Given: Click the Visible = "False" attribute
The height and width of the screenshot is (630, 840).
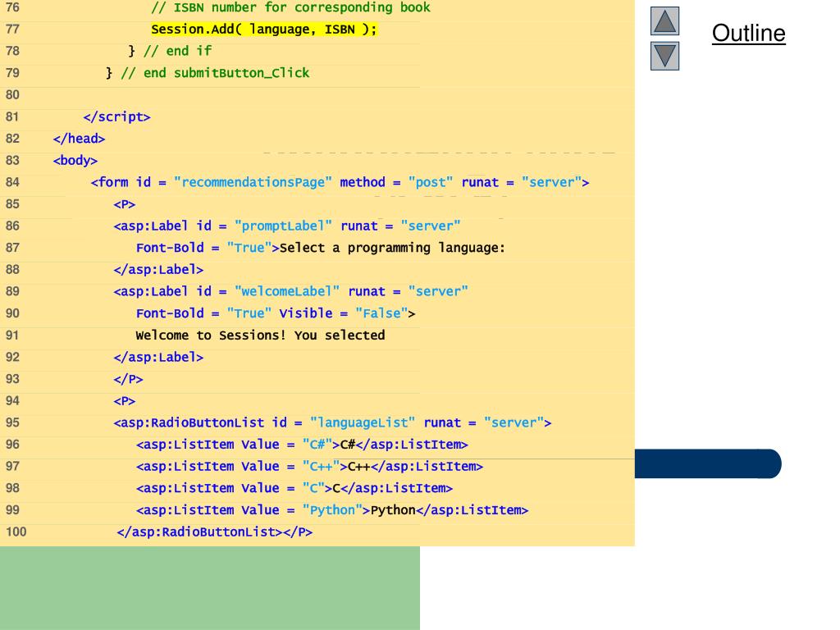Looking at the screenshot, I should point(344,313).
